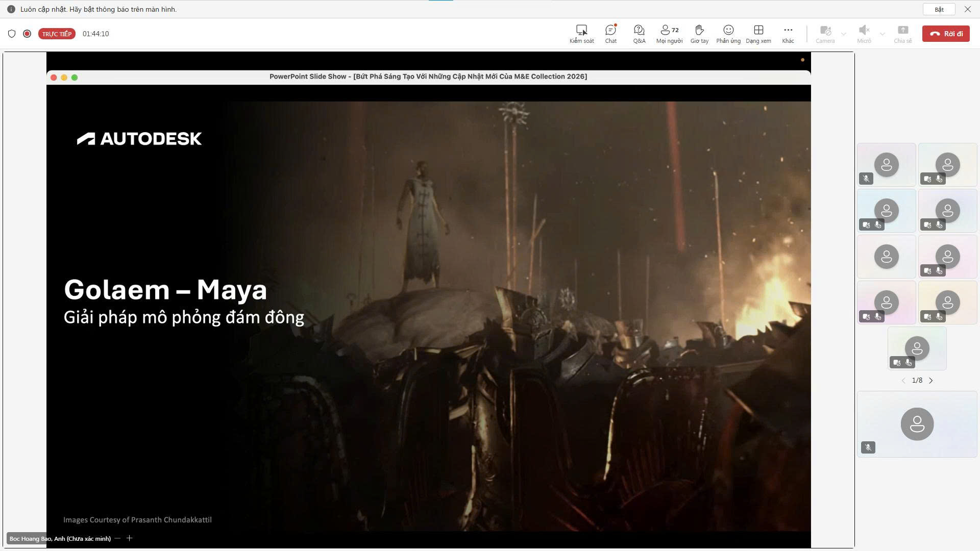The width and height of the screenshot is (980, 551).
Task: Open the Phản ứng reactions menu
Action: (x=728, y=34)
